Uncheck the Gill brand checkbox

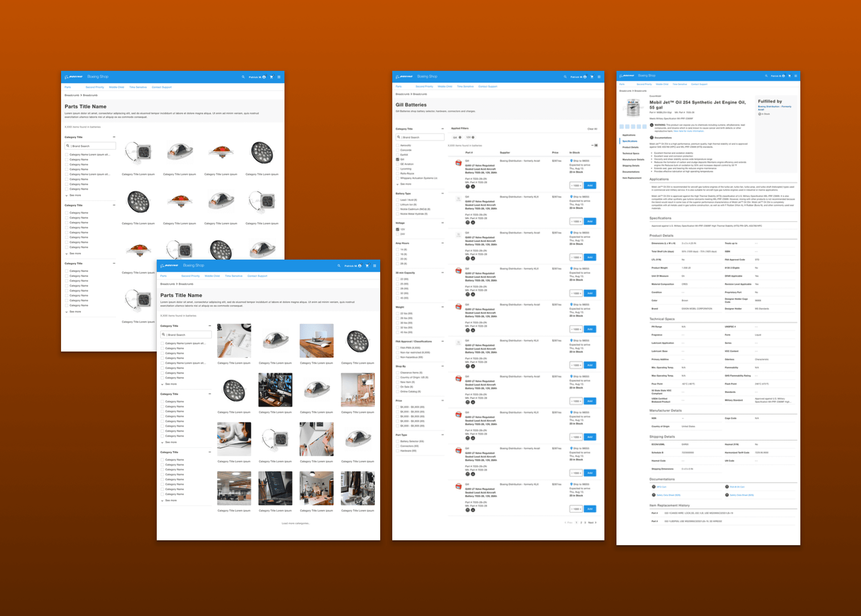pos(398,160)
